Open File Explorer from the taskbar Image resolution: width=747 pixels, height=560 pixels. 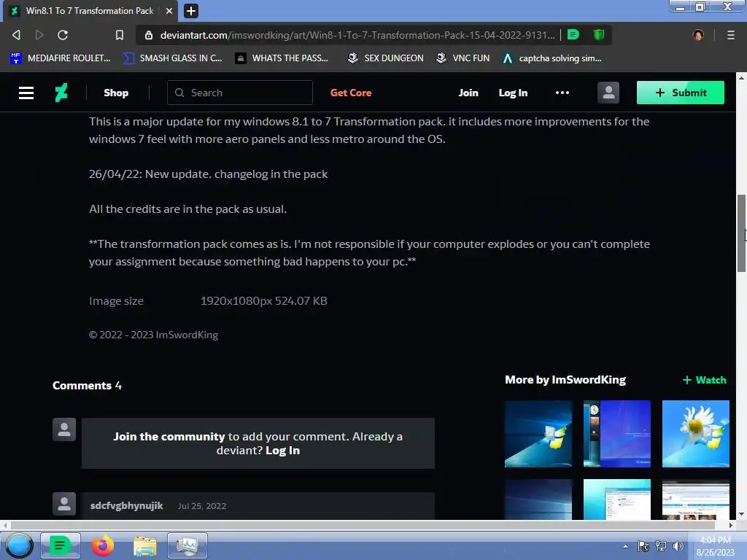tap(145, 546)
